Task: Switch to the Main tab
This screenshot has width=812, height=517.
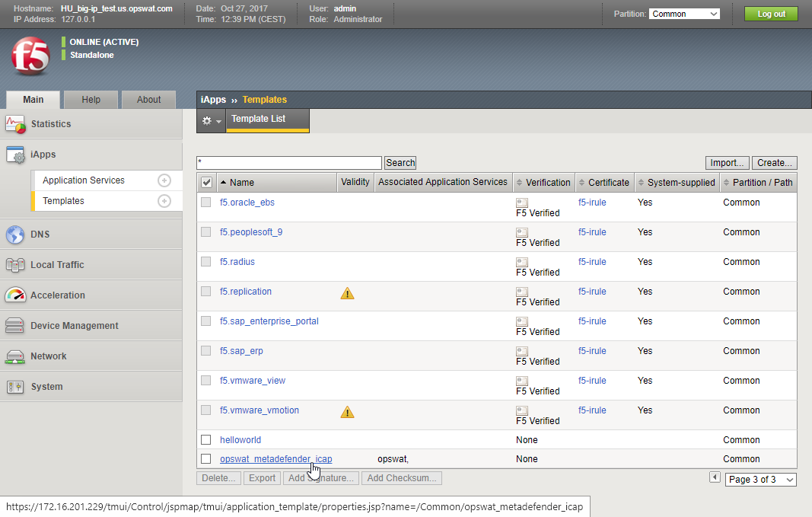Action: [33, 100]
